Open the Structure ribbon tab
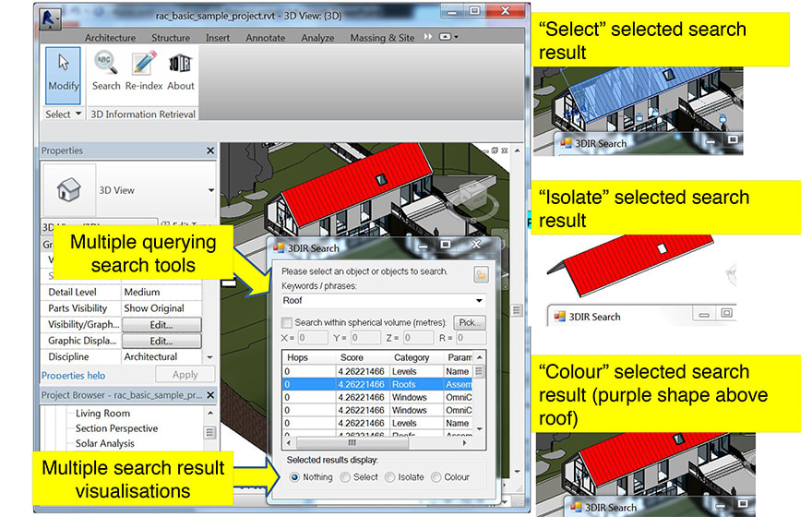812x517 pixels. click(171, 38)
